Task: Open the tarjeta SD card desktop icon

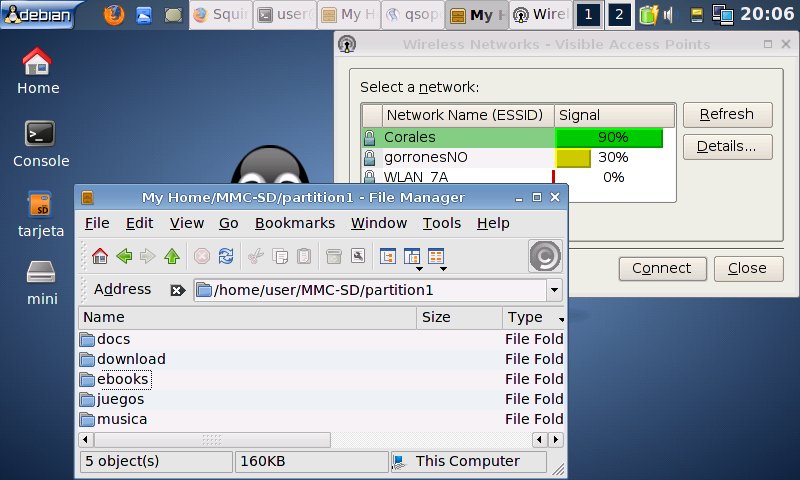Action: (40, 205)
